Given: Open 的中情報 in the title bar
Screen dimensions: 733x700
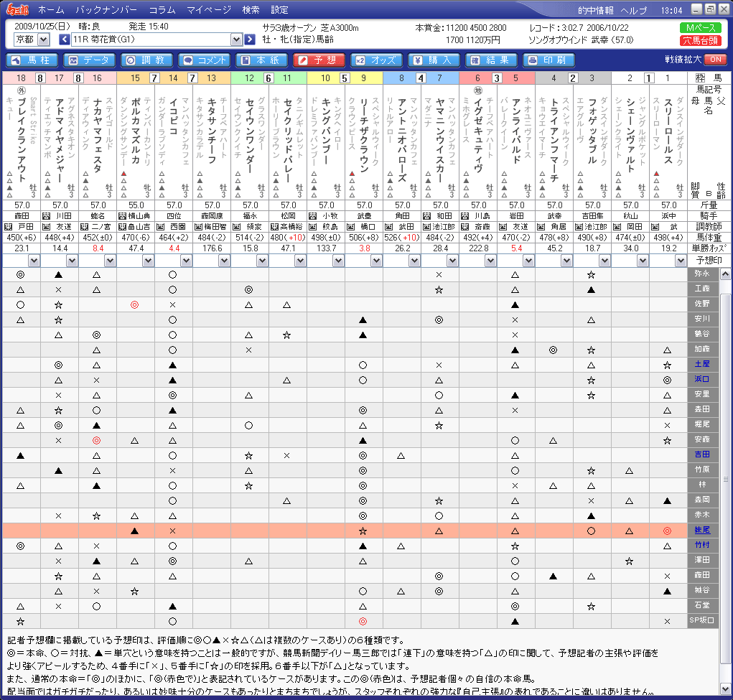Looking at the screenshot, I should [596, 10].
